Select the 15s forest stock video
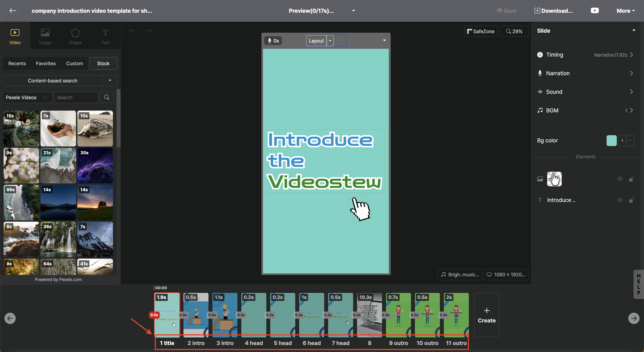Image resolution: width=644 pixels, height=352 pixels. [x=21, y=129]
